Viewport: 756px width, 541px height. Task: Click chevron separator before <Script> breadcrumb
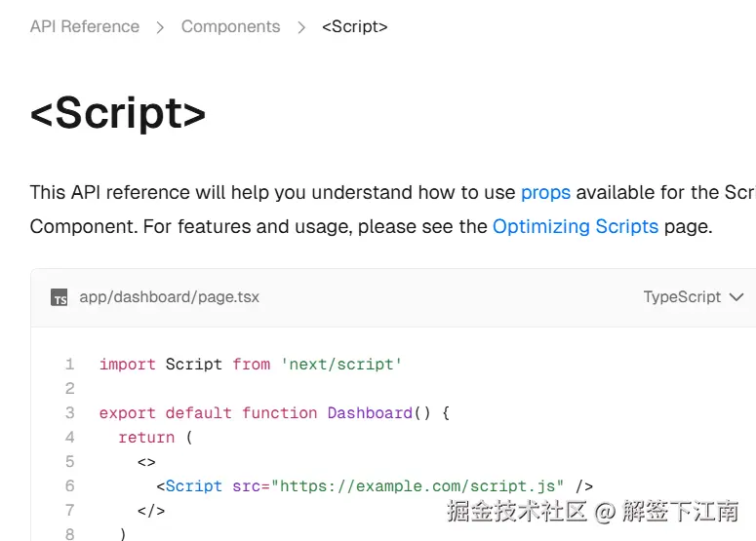tap(301, 27)
